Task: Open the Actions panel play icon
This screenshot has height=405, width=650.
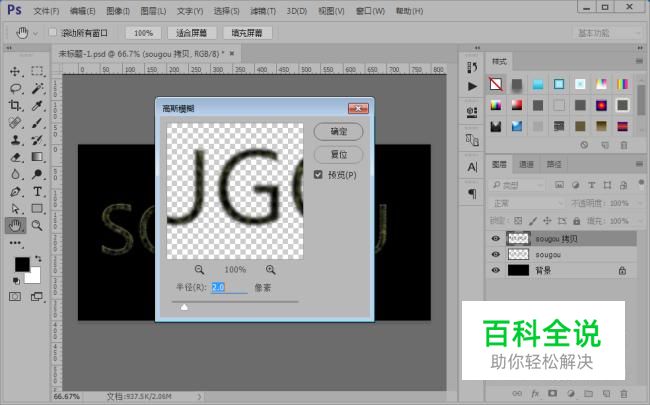Action: click(472, 86)
